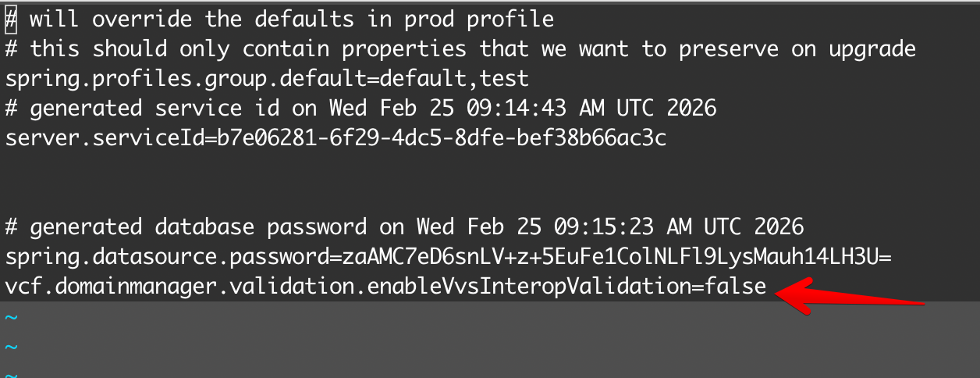Image resolution: width=980 pixels, height=378 pixels.
Task: Place cursor on the first tilde line
Action: [x=11, y=317]
